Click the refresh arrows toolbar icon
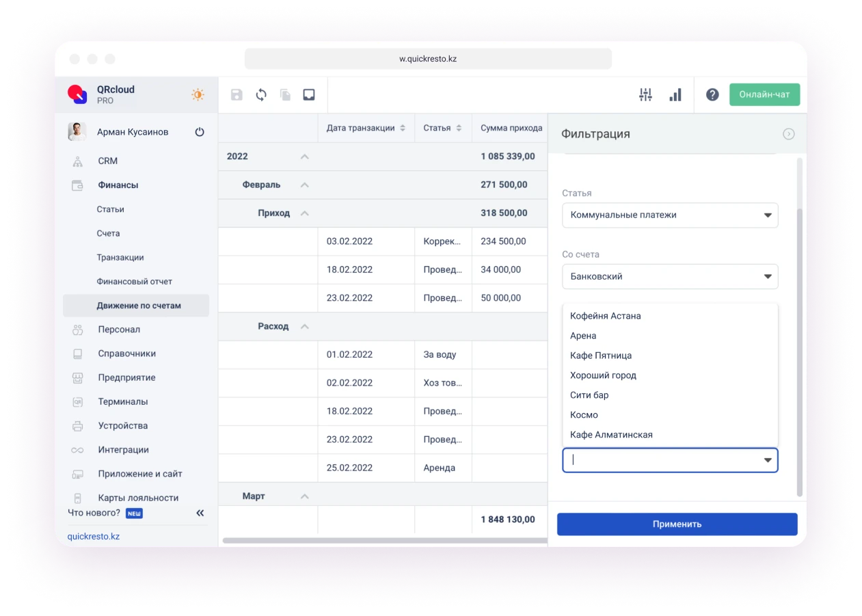The image size is (862, 616). coord(261,95)
